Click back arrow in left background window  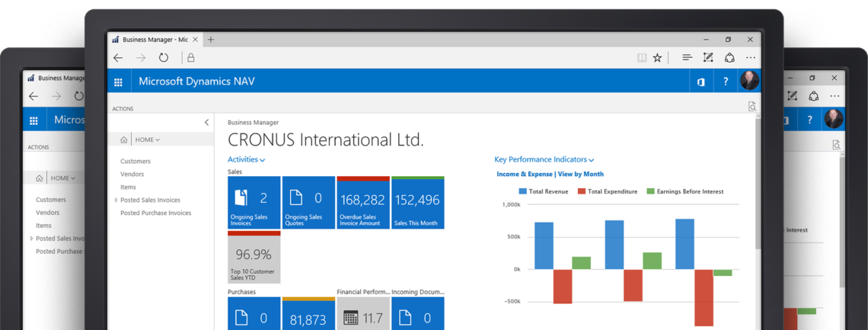(34, 96)
